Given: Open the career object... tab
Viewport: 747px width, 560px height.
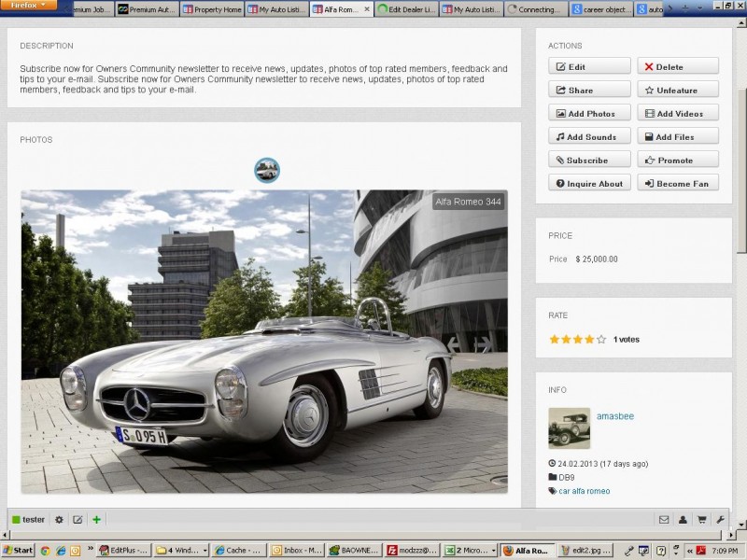Looking at the screenshot, I should (x=600, y=9).
